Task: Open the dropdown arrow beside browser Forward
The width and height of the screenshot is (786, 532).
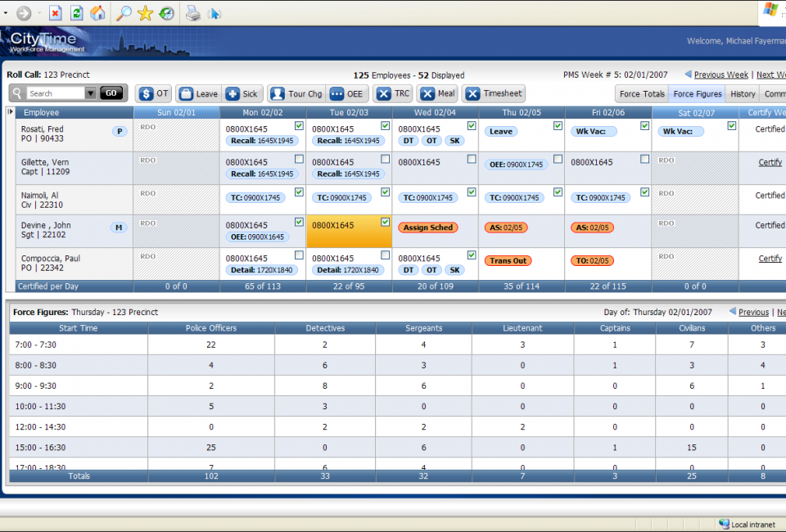Action: pyautogui.click(x=39, y=13)
